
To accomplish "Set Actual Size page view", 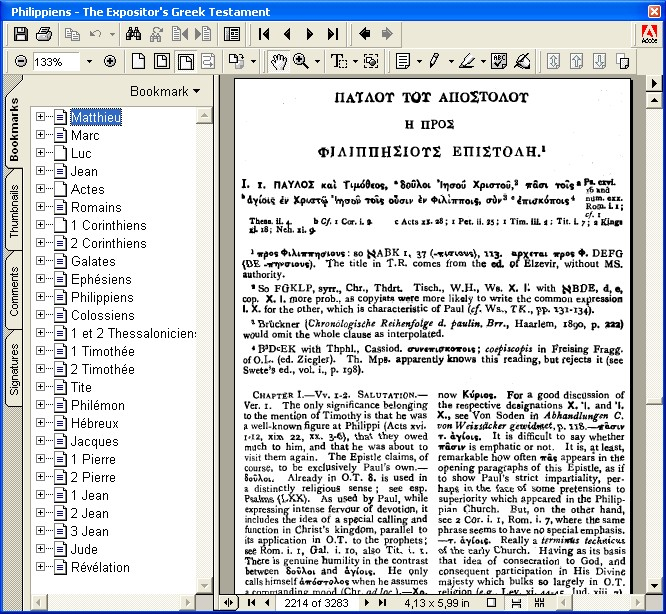I will 138,62.
